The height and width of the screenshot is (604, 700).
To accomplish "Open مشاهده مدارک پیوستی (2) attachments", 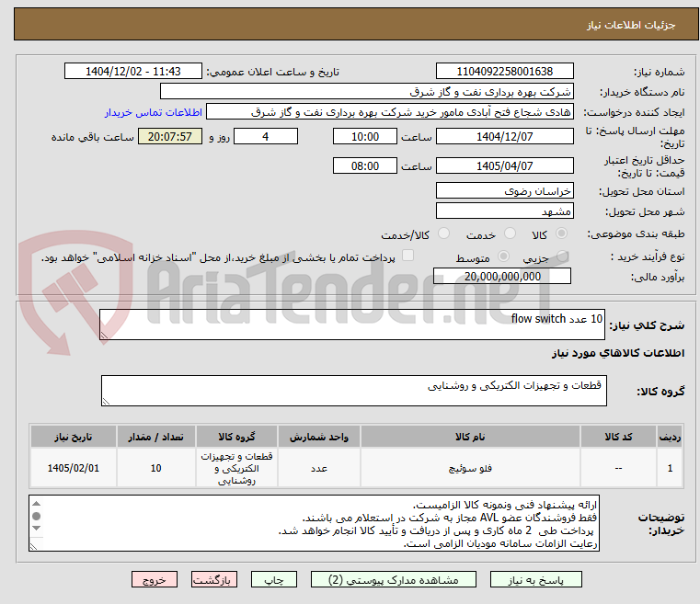I will [x=394, y=579].
